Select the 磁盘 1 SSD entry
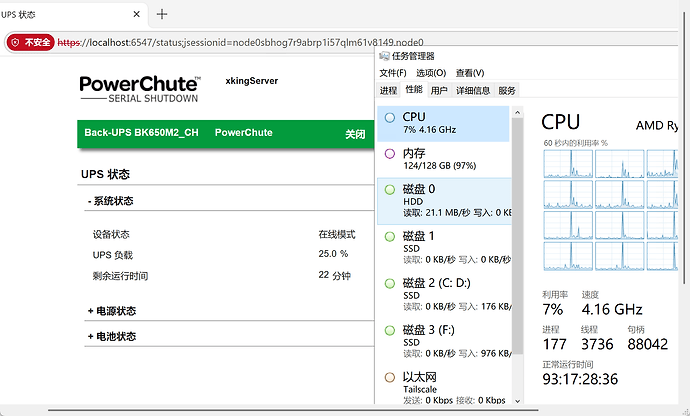The width and height of the screenshot is (690, 416). click(x=444, y=248)
